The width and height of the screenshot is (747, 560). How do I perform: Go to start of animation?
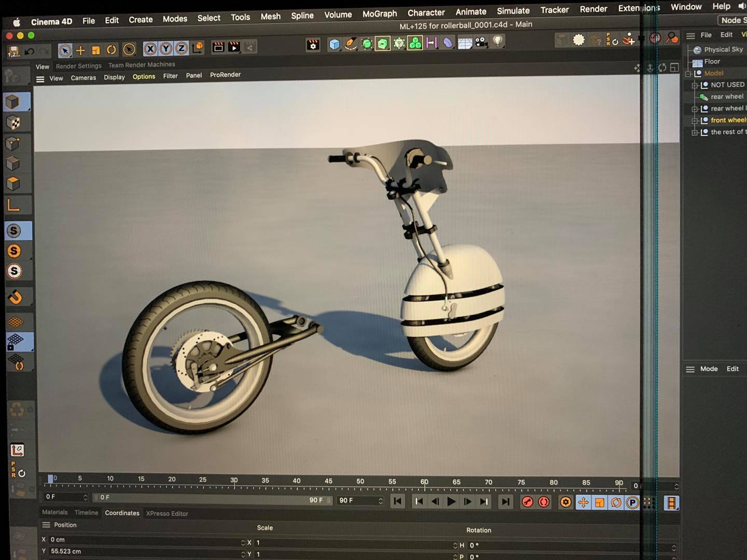[x=397, y=501]
